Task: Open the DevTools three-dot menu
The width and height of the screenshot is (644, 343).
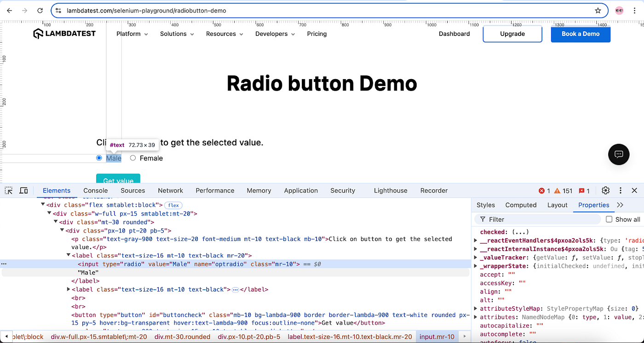Action: point(620,190)
